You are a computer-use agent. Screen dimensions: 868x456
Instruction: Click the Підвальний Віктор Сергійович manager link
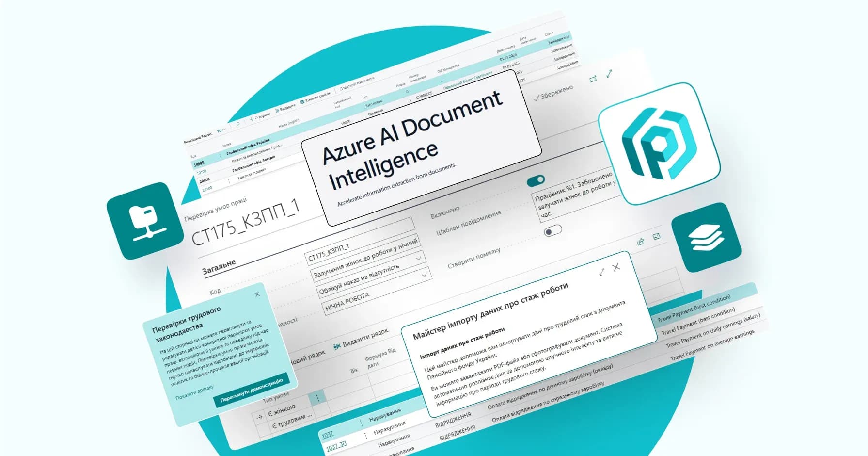[468, 81]
